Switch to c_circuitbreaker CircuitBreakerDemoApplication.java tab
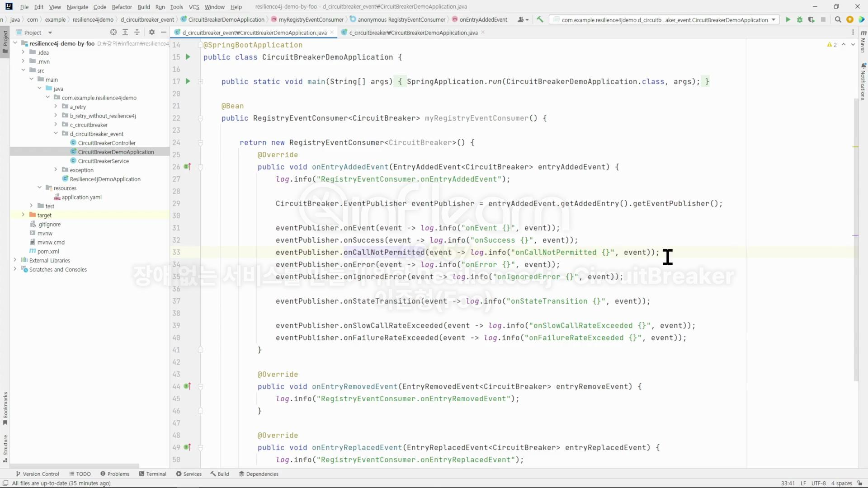868x488 pixels. (413, 33)
